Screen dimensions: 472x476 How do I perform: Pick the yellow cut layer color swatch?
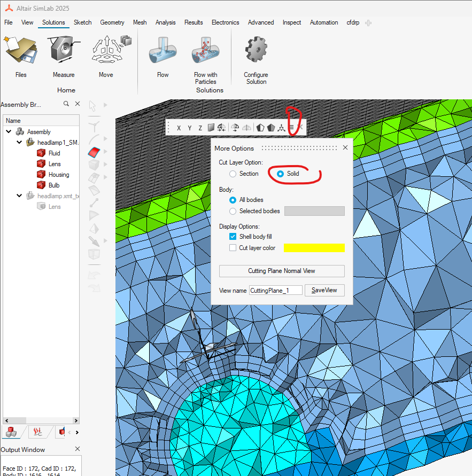click(x=314, y=248)
